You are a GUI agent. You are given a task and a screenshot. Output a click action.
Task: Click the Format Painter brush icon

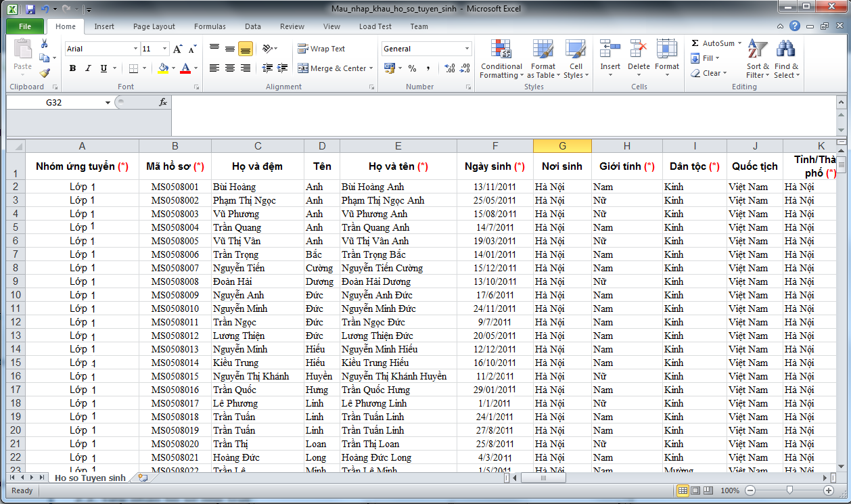click(45, 73)
